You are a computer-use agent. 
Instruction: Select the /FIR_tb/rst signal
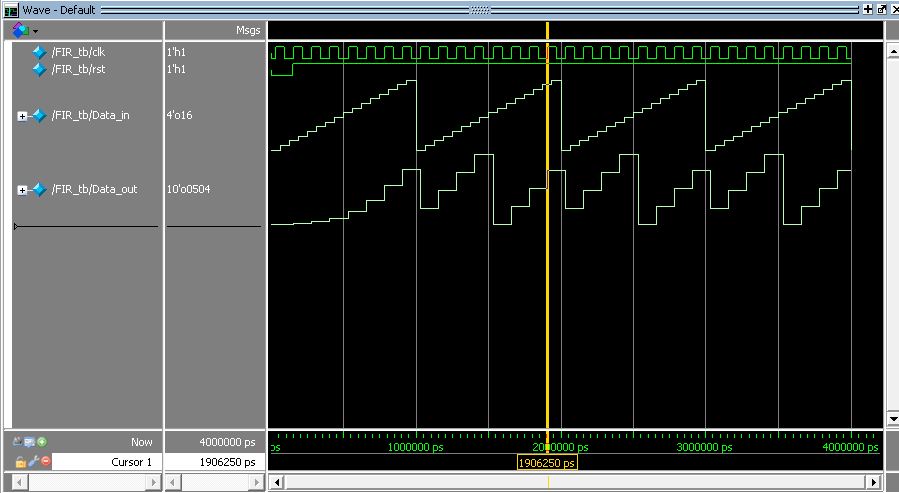tap(78, 69)
